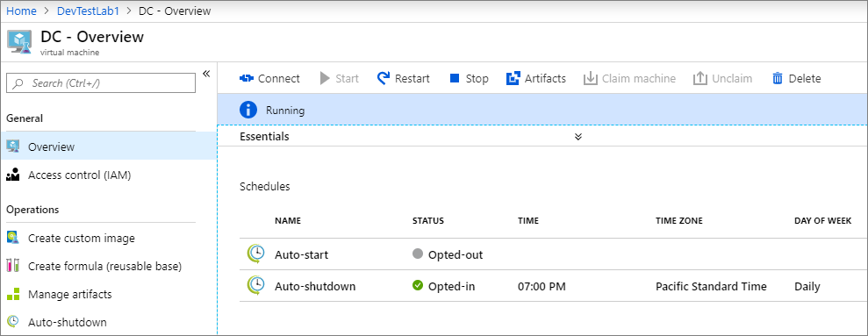Click the Pacific Standard Time value
868x336 pixels.
712,286
